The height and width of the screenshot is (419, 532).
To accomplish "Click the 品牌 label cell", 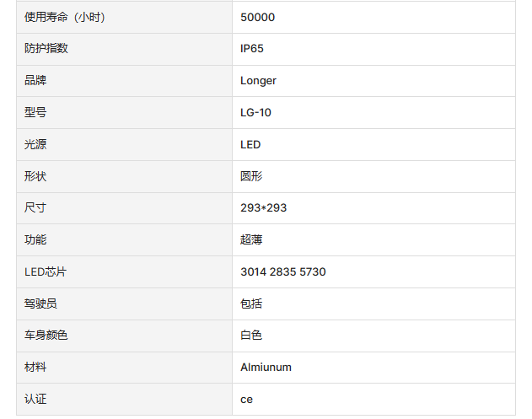I will click(35, 81).
